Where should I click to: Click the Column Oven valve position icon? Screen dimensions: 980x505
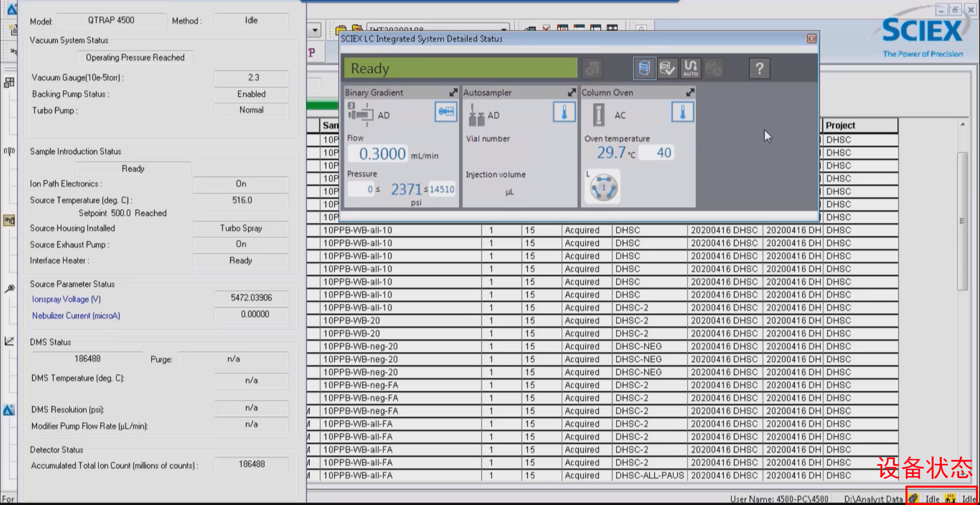click(603, 188)
